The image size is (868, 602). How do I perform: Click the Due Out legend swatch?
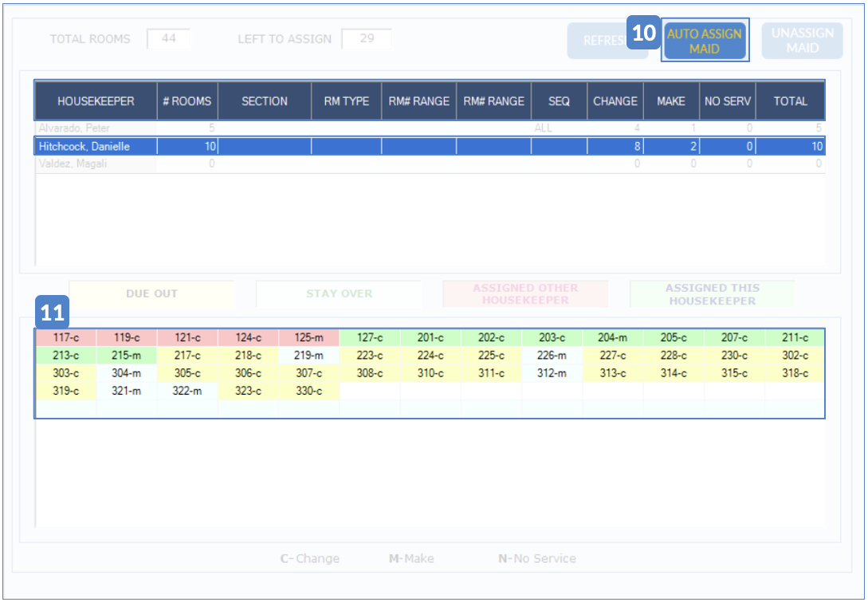point(151,294)
